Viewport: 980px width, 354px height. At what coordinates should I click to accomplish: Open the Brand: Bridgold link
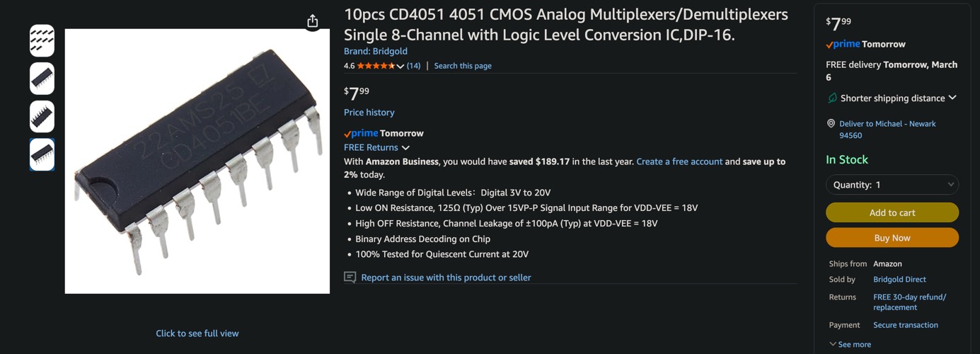(x=375, y=51)
